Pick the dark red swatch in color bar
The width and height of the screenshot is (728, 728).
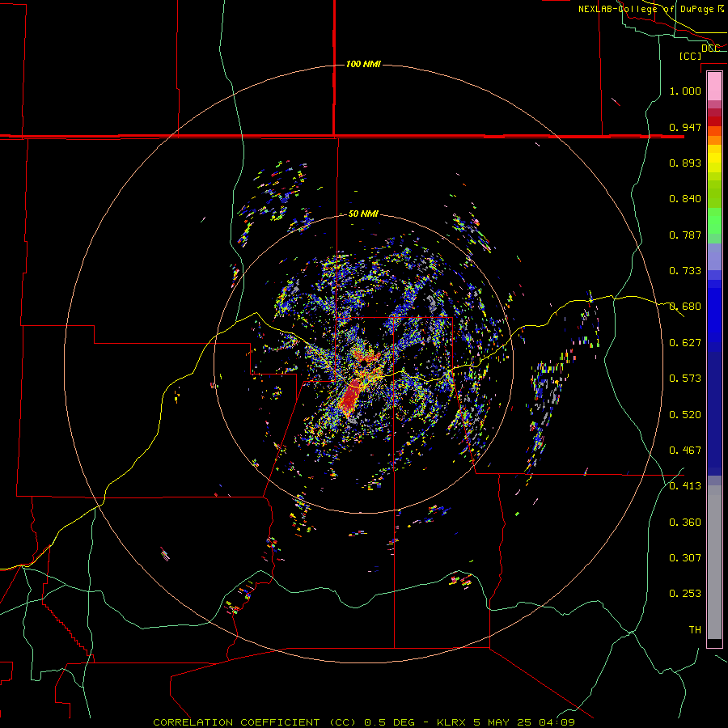coord(714,121)
